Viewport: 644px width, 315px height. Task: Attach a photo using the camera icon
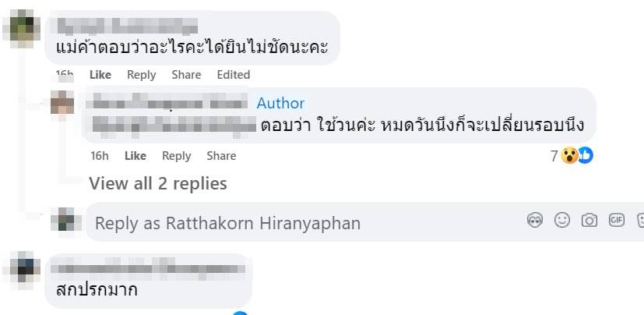(x=589, y=221)
